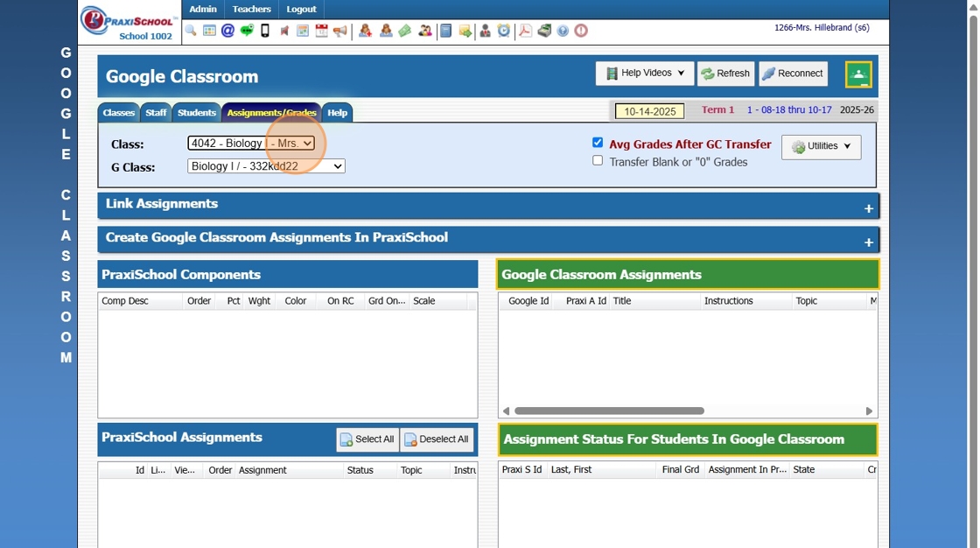Expand the Link Assignments section
Viewport: 980px width, 548px height.
488,205
